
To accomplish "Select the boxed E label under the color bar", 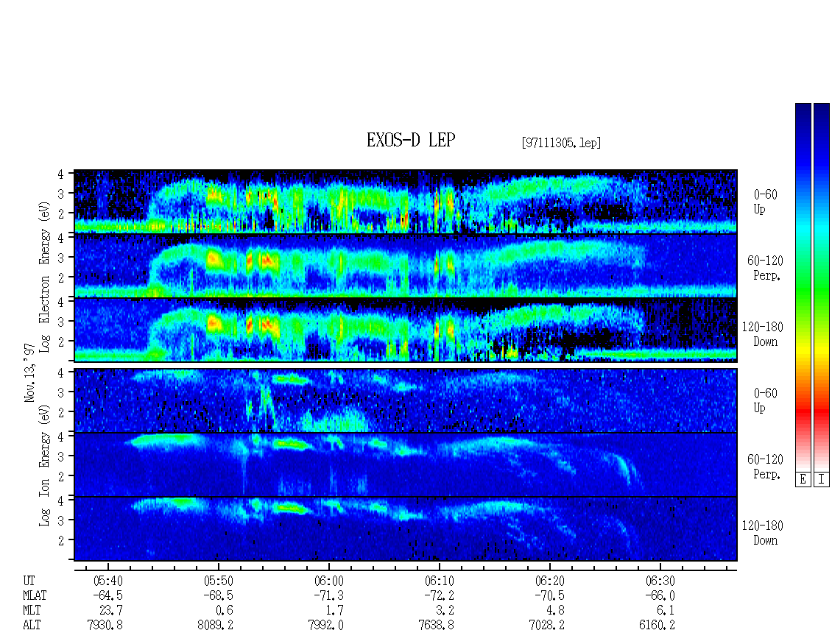I will click(x=803, y=480).
